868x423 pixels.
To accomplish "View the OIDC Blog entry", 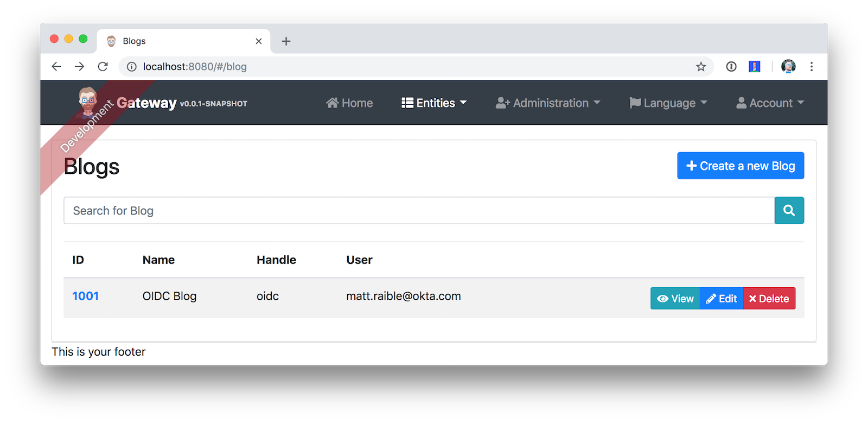I will [675, 299].
